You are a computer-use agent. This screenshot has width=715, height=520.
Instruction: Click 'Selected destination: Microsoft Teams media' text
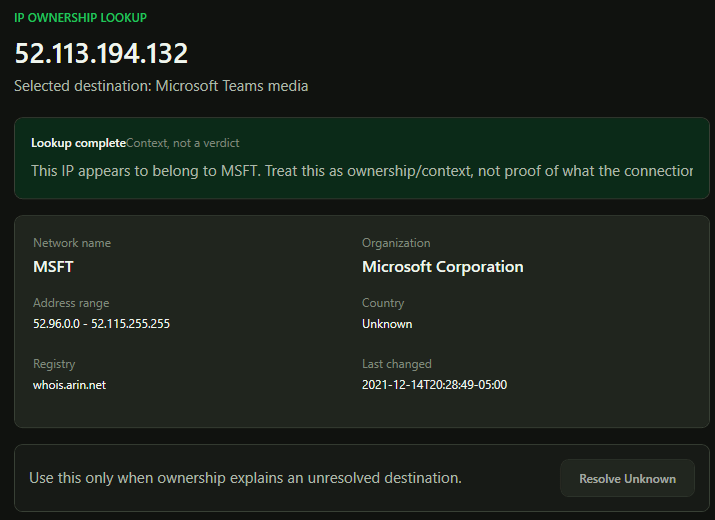(x=161, y=86)
